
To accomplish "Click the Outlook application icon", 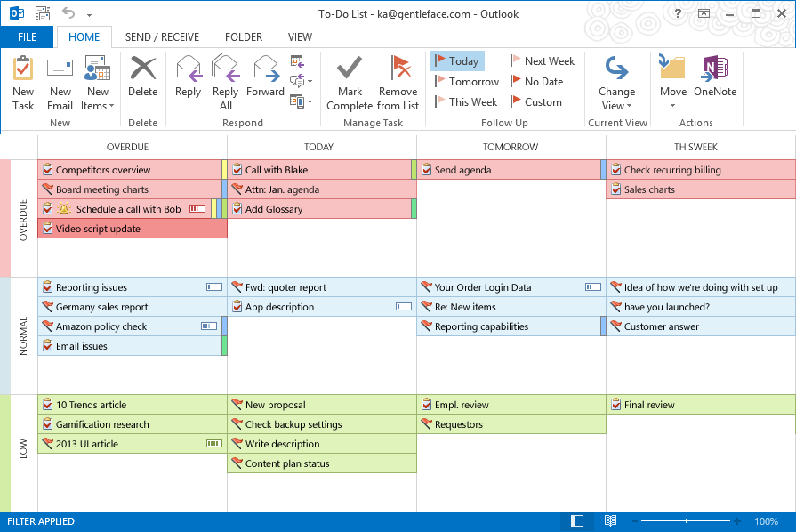I will pyautogui.click(x=16, y=13).
